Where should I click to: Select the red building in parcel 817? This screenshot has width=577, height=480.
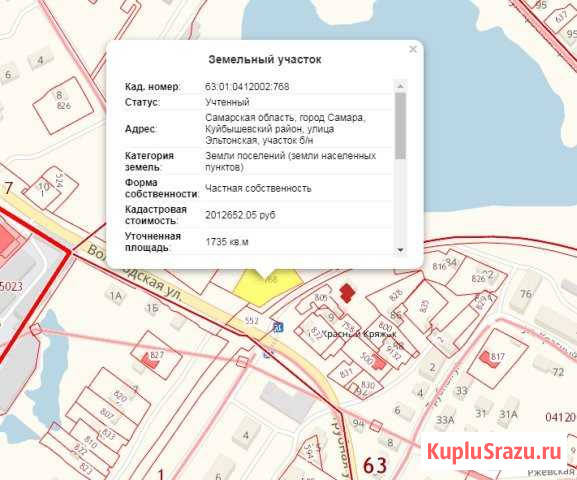coord(488,359)
